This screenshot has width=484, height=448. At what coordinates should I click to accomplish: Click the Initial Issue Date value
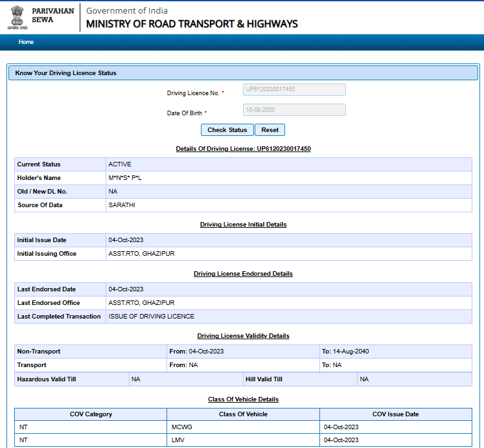126,240
